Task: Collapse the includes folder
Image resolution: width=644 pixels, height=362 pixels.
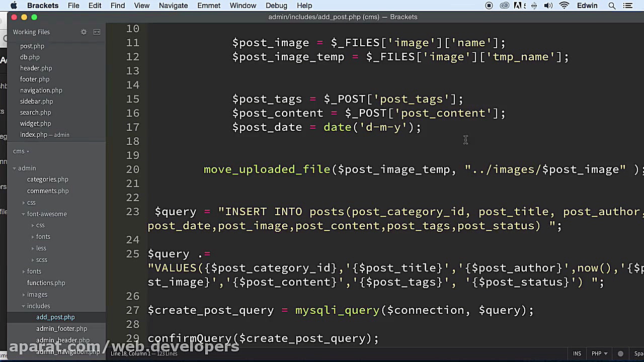Action: coord(24,306)
